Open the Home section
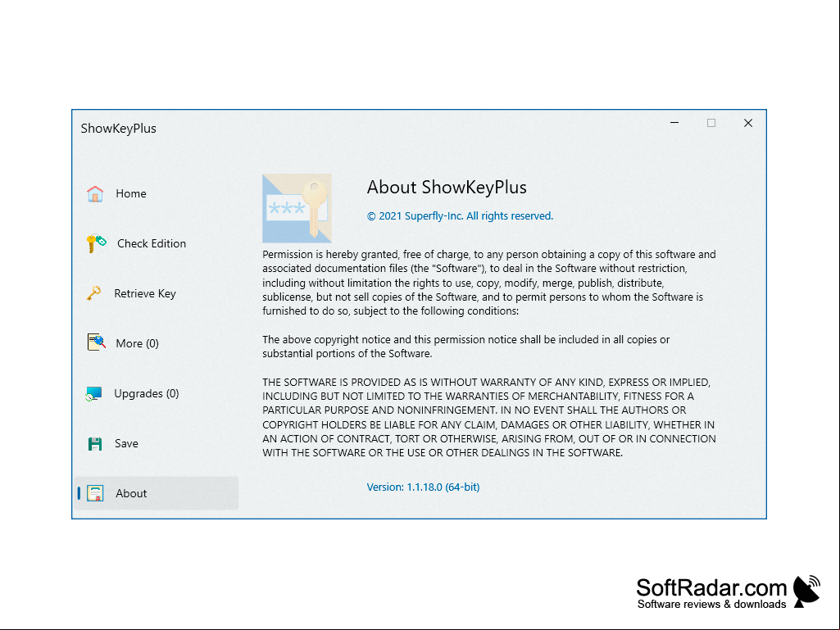The width and height of the screenshot is (840, 630). pos(157,193)
